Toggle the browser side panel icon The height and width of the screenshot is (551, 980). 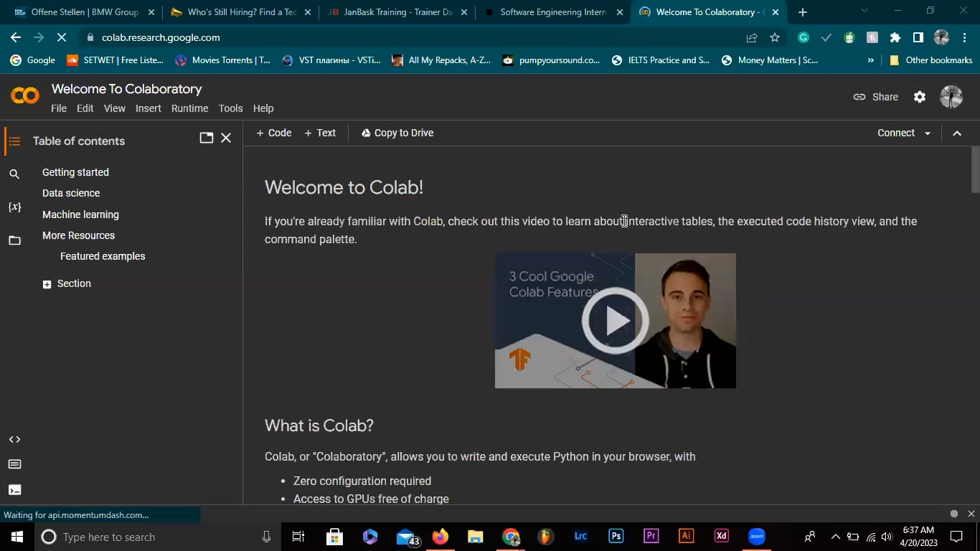(918, 37)
